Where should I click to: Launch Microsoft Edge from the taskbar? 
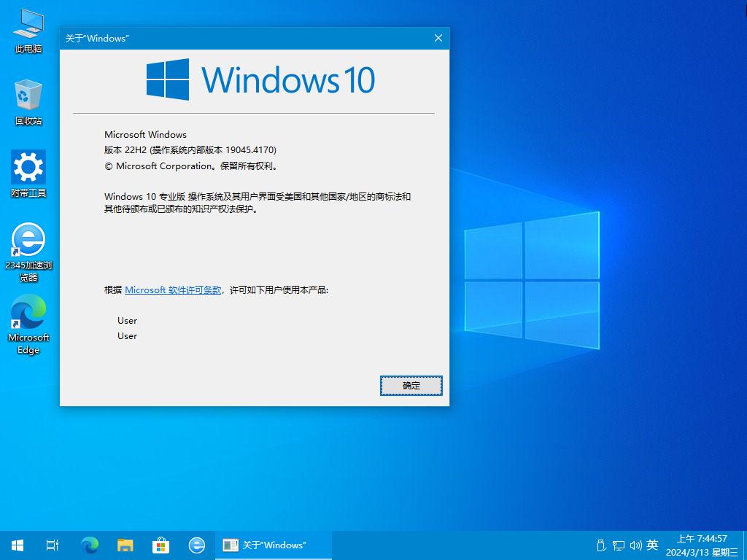(90, 545)
